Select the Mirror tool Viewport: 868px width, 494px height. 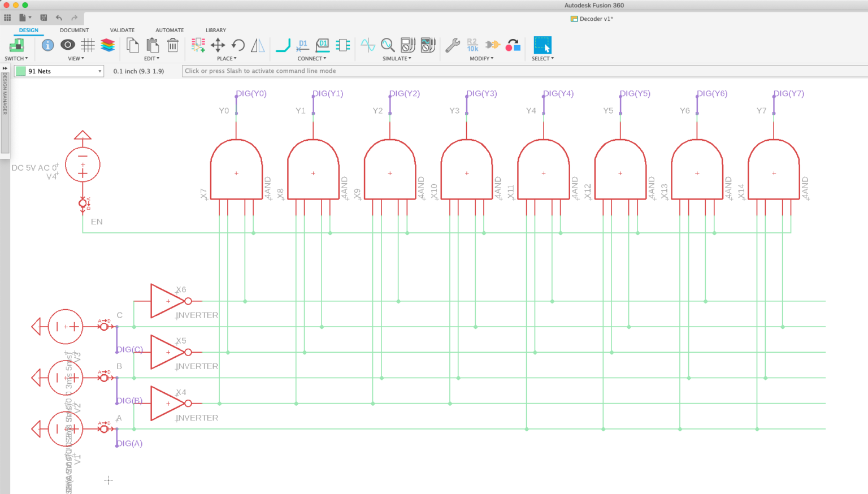click(258, 45)
